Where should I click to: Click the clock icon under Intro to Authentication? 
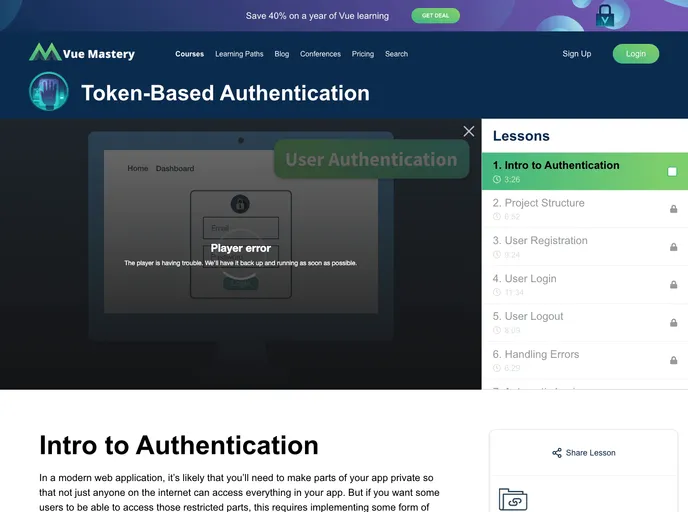(497, 179)
